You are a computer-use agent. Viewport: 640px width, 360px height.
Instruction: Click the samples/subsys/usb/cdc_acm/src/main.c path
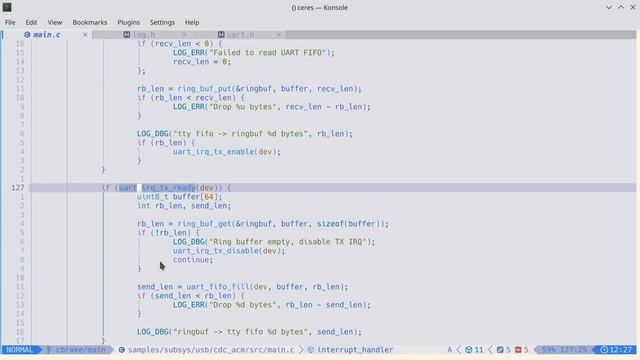point(211,350)
